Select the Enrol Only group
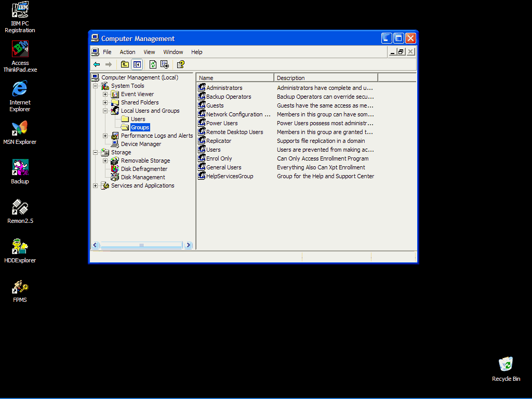Image resolution: width=532 pixels, height=399 pixels. click(219, 158)
